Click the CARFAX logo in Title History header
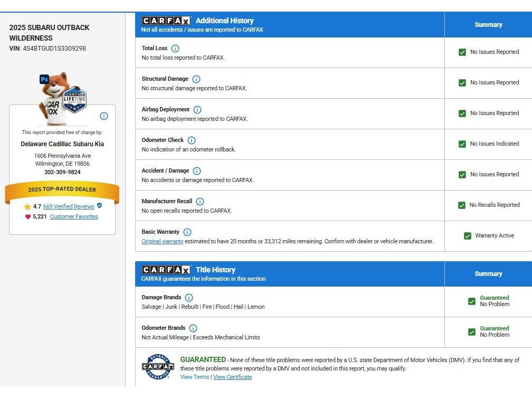Image resolution: width=532 pixels, height=399 pixels. coord(166,270)
